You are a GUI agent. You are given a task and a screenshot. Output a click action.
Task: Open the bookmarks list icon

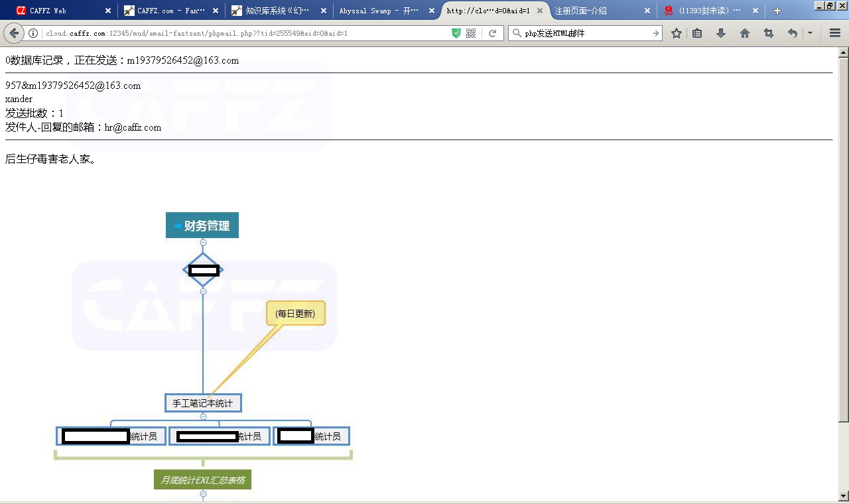697,33
